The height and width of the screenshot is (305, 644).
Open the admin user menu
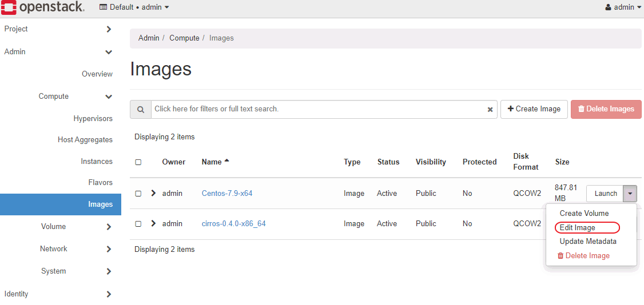click(623, 7)
